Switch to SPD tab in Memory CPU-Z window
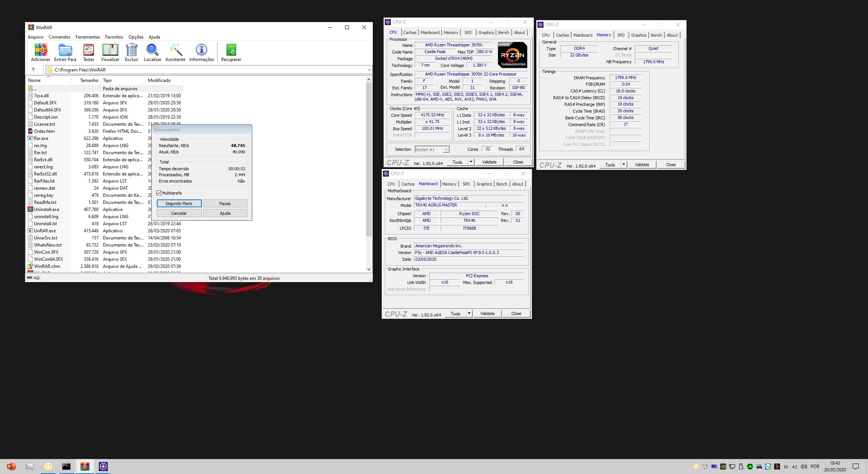Screen dimensions: 868x474 [621, 35]
